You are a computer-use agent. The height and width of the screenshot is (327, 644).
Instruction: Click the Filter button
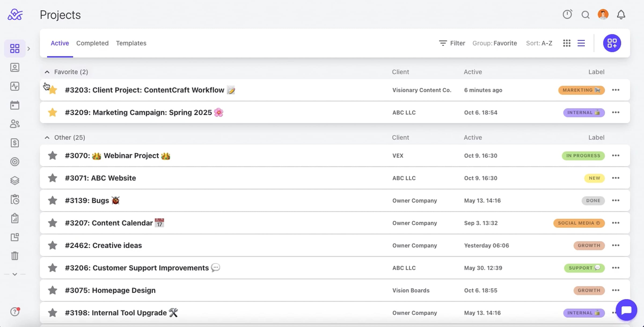point(452,43)
